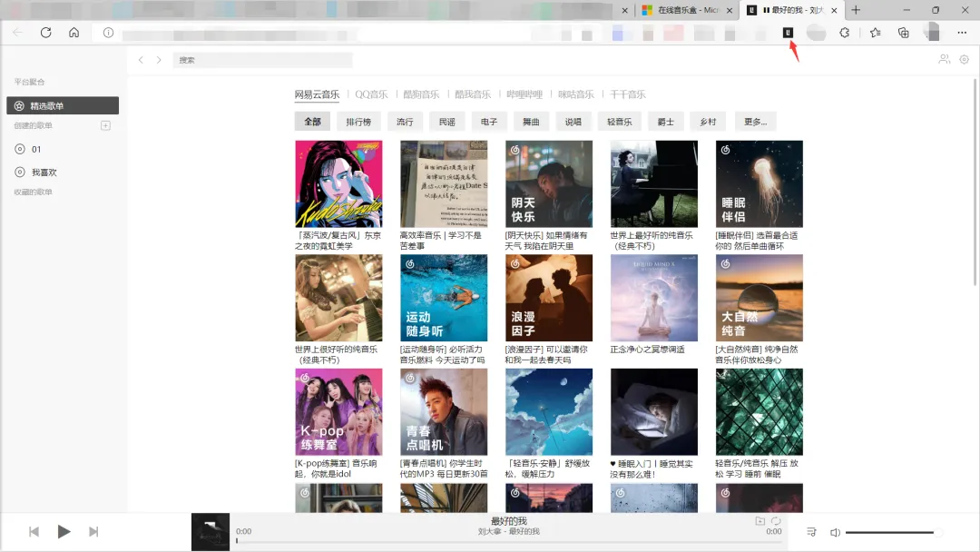Select the 乡村 category filter
This screenshot has height=552, width=980.
[x=708, y=122]
